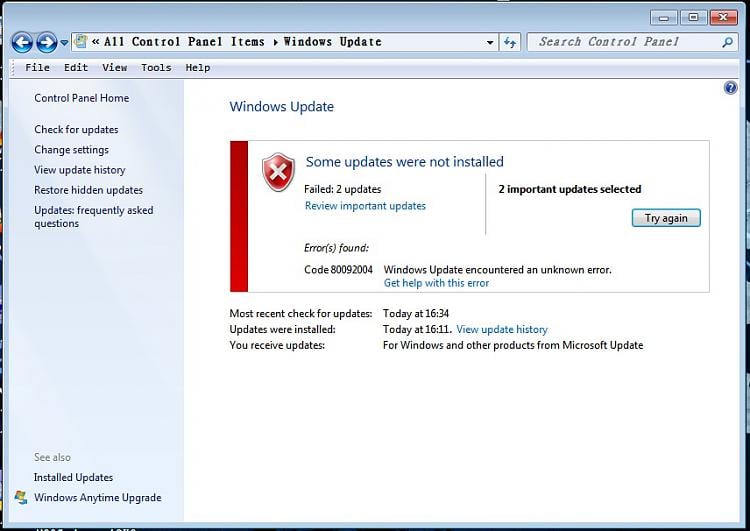Open the Help menu
Screen dimensions: 750x531
198,67
